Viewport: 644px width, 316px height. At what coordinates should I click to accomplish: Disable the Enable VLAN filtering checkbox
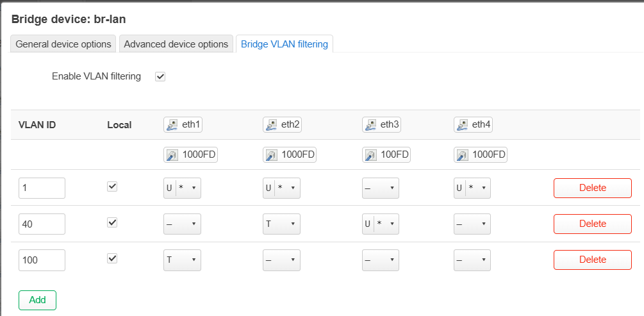point(160,77)
